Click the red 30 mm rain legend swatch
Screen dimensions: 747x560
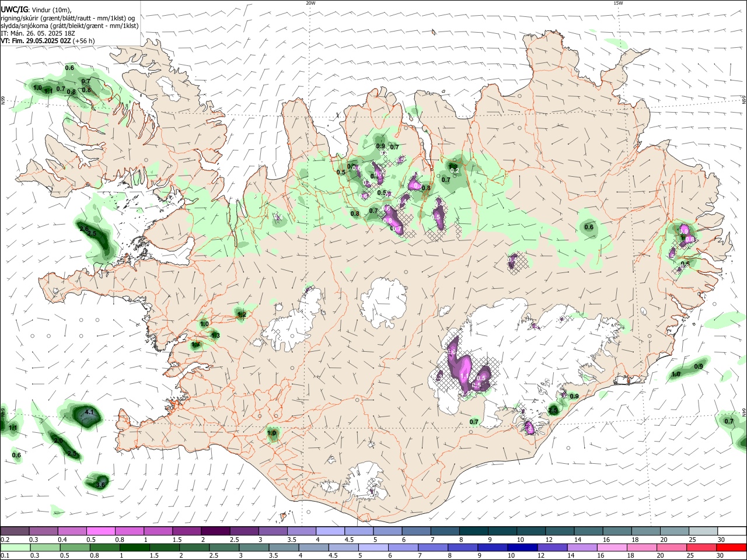[731, 547]
